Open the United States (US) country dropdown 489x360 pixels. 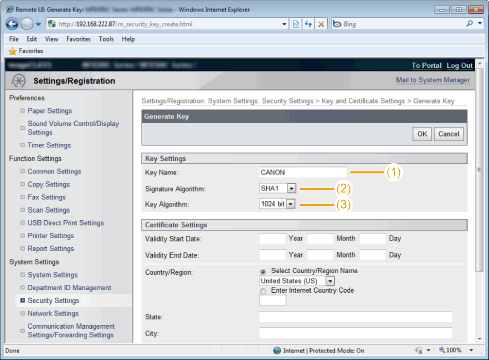297,281
